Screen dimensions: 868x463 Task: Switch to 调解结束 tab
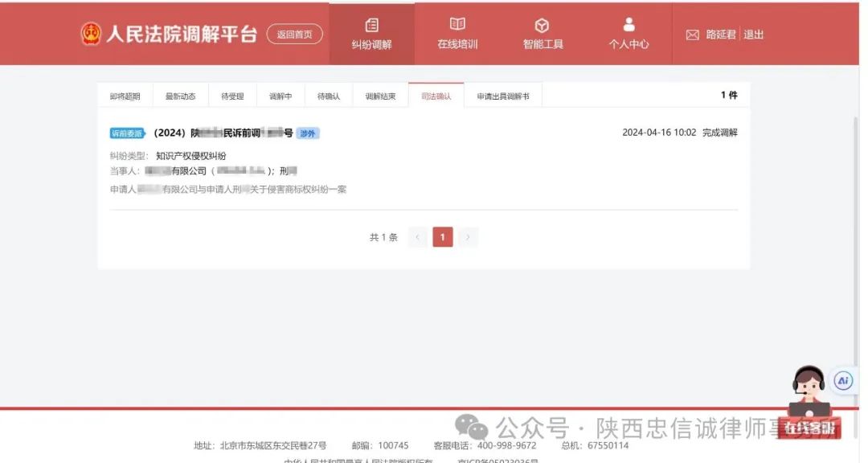[381, 96]
